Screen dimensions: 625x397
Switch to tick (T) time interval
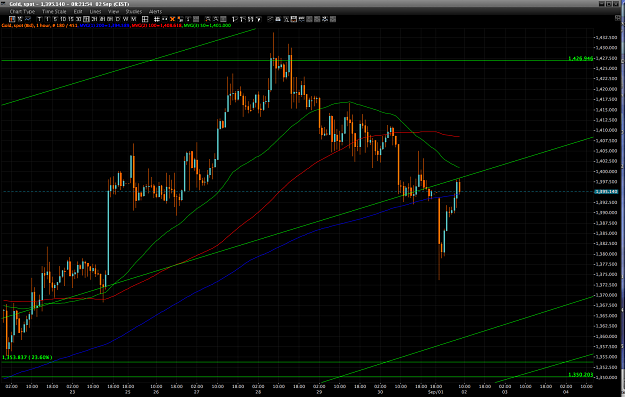(39, 19)
